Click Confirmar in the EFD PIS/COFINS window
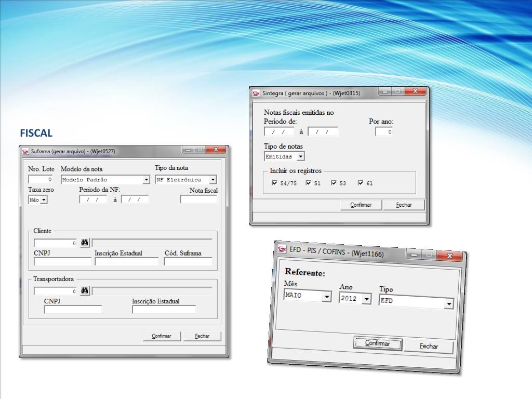This screenshot has width=532, height=399. pyautogui.click(x=378, y=343)
